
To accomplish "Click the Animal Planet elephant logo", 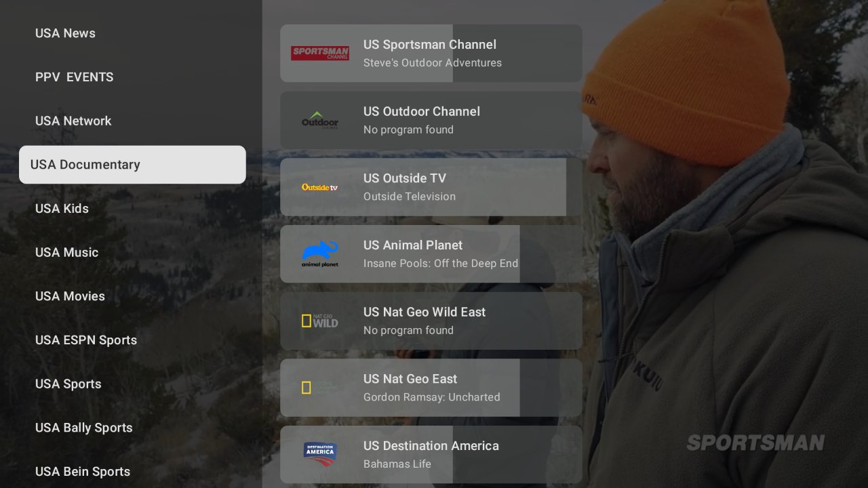I will [320, 253].
